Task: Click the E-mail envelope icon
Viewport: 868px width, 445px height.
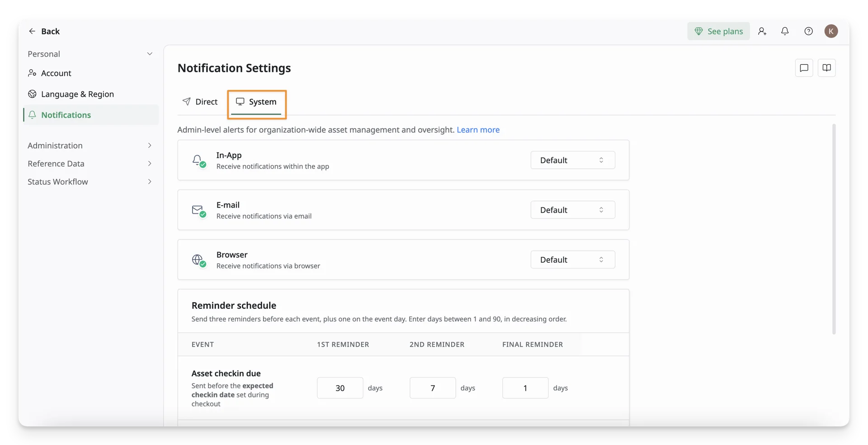Action: pyautogui.click(x=198, y=210)
